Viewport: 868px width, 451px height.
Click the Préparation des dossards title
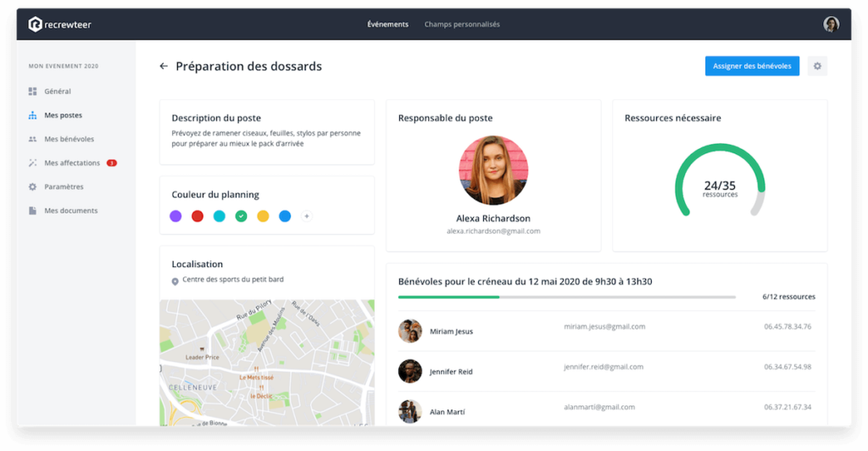(248, 66)
